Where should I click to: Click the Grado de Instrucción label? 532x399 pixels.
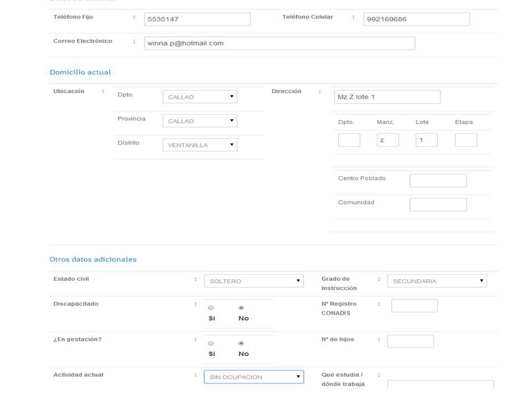click(x=339, y=283)
